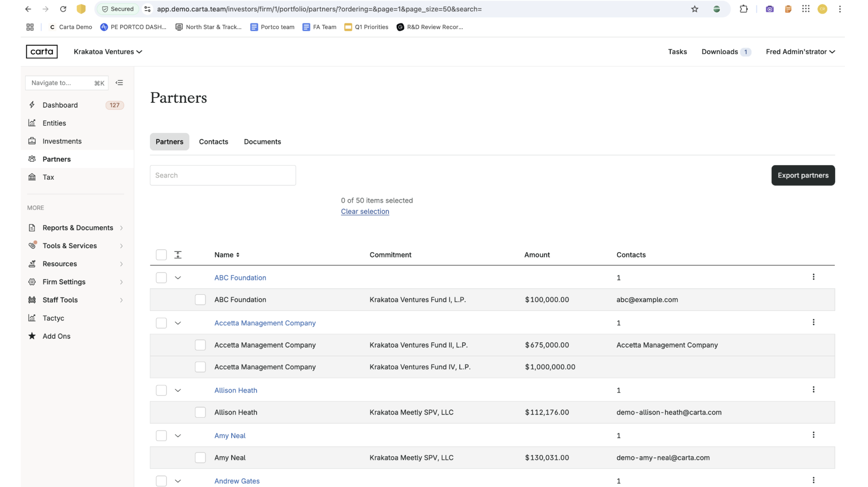
Task: Expand the Accetta Management Company row
Action: click(x=178, y=323)
